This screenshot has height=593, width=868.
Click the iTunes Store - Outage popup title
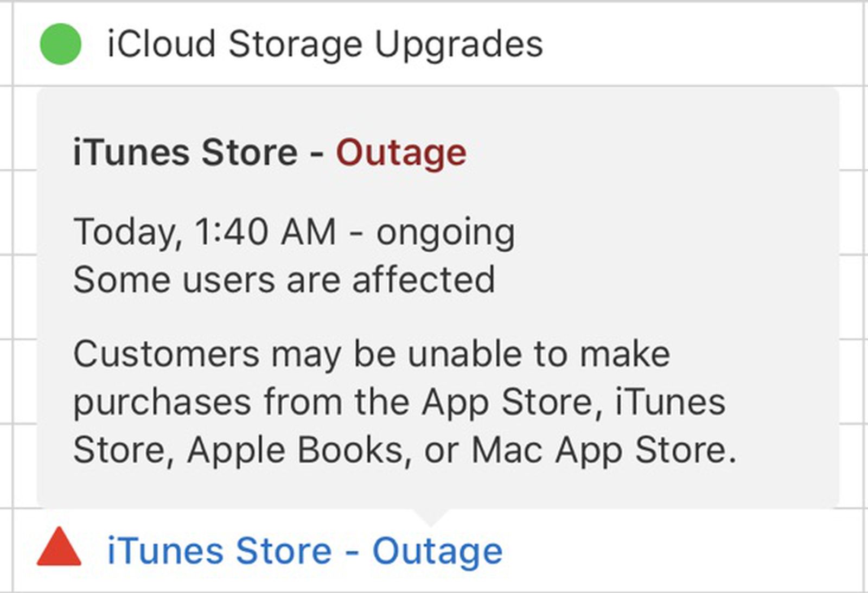pos(269,152)
